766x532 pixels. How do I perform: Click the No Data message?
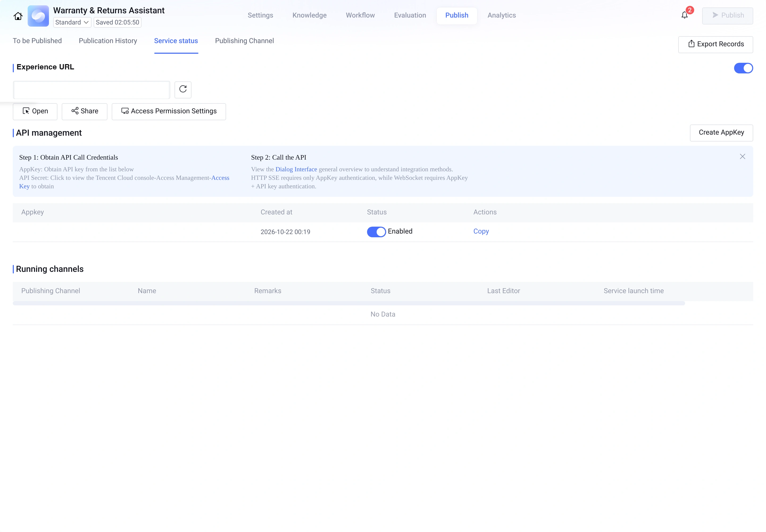coord(383,314)
